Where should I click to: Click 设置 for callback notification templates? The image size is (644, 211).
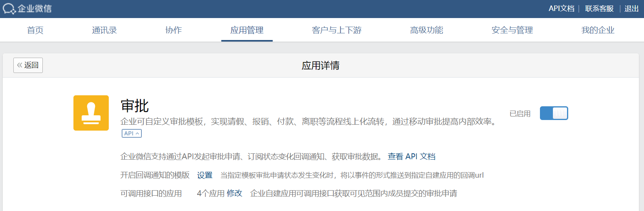[x=205, y=175]
